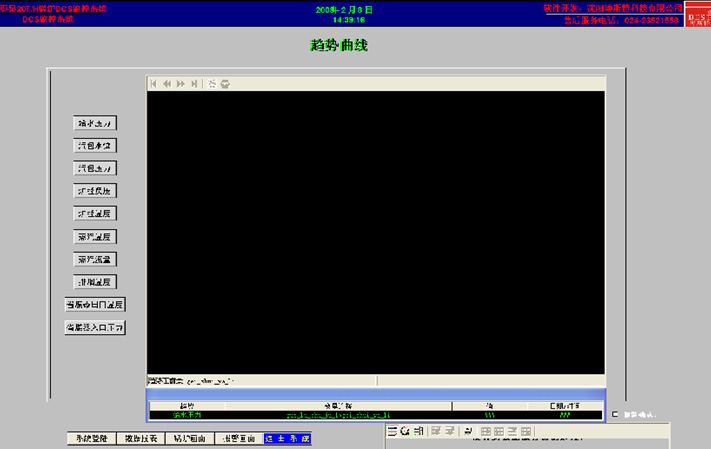
Task: Open trend settings icon beside navigation arrows
Action: (x=212, y=84)
